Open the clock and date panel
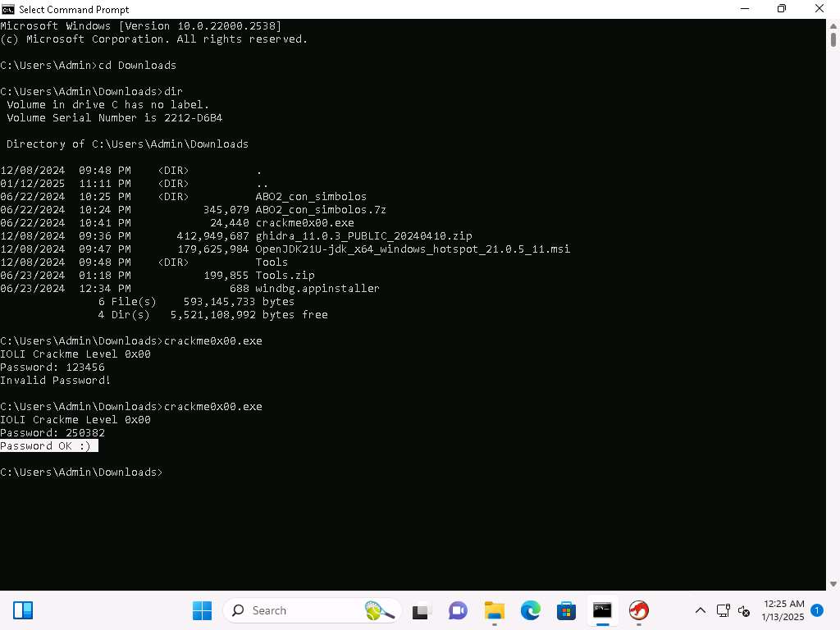 click(x=783, y=610)
